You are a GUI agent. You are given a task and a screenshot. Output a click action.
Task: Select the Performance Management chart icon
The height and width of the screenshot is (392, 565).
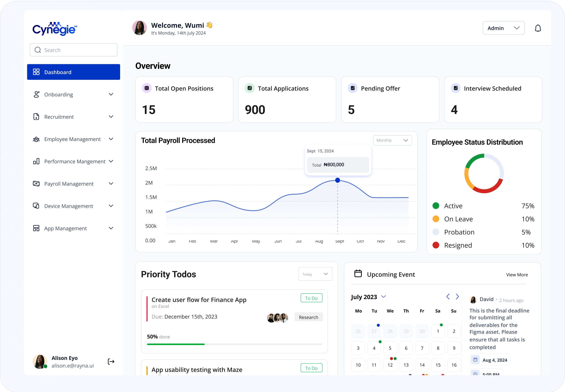coord(36,161)
